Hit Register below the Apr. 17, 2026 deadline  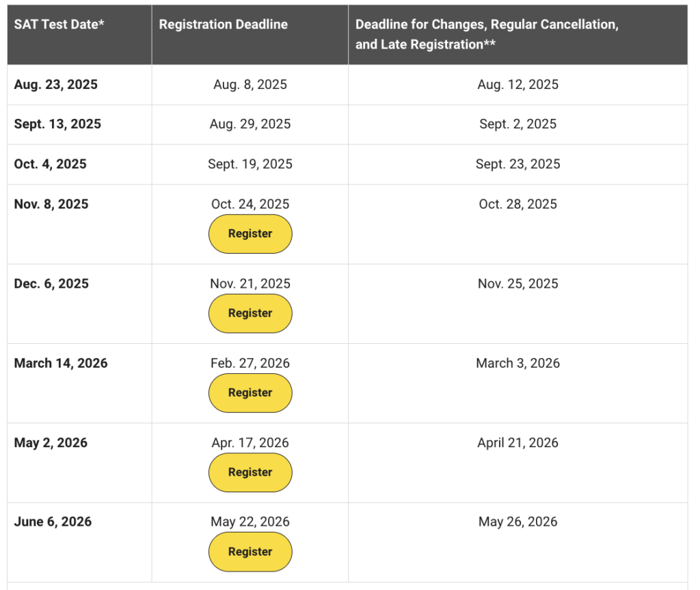coord(250,472)
